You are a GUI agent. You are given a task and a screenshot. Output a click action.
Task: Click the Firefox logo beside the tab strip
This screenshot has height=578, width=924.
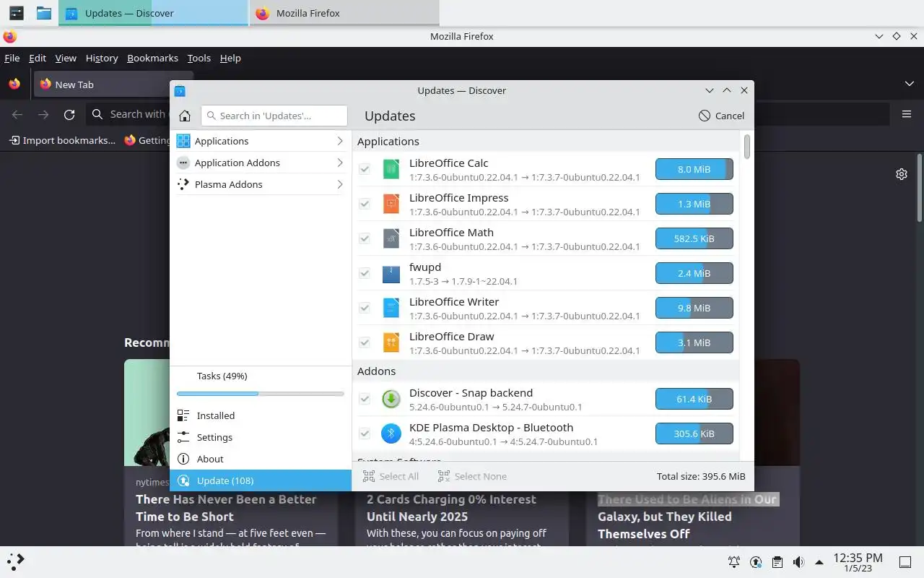[14, 84]
